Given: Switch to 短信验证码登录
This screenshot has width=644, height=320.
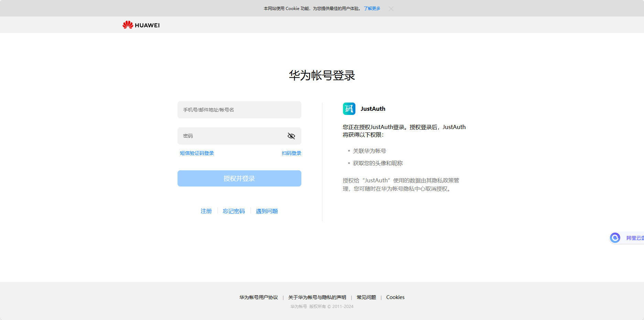Looking at the screenshot, I should pos(197,153).
